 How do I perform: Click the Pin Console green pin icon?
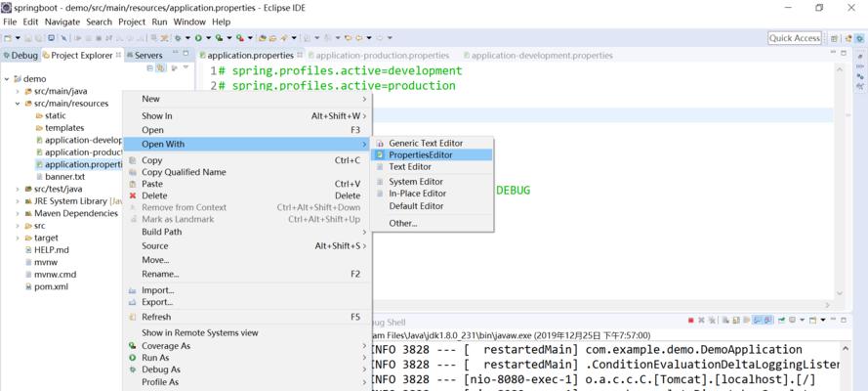[x=781, y=320]
